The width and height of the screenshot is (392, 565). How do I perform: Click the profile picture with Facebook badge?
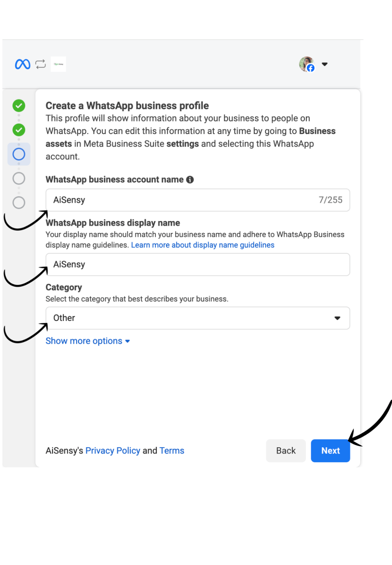[307, 64]
